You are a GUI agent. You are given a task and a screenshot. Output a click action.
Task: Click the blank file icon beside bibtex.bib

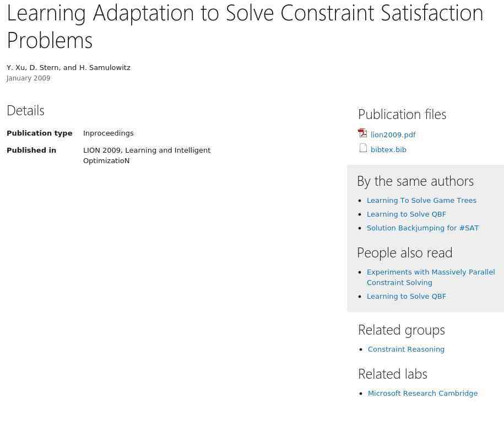point(363,148)
